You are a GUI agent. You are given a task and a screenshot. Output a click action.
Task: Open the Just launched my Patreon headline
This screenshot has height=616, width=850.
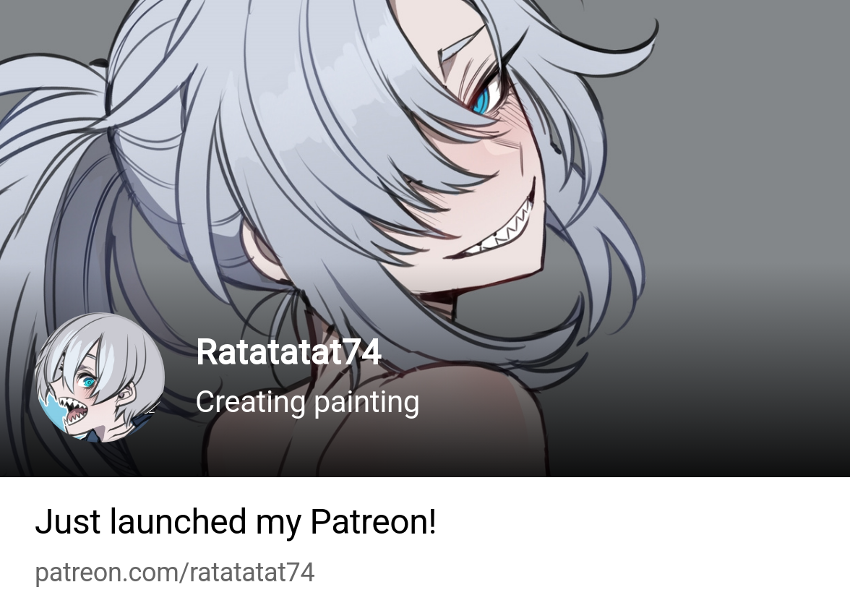click(x=236, y=522)
